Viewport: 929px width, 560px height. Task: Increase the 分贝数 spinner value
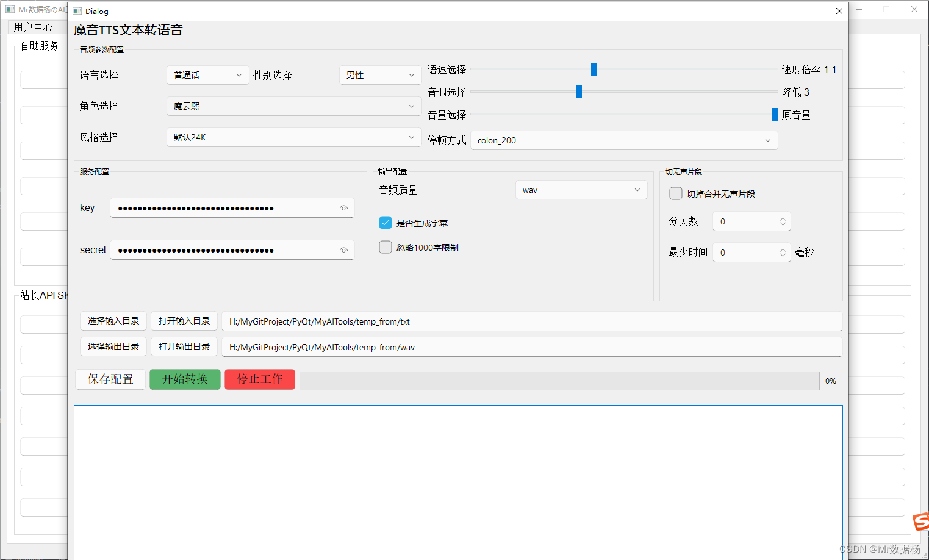tap(783, 218)
